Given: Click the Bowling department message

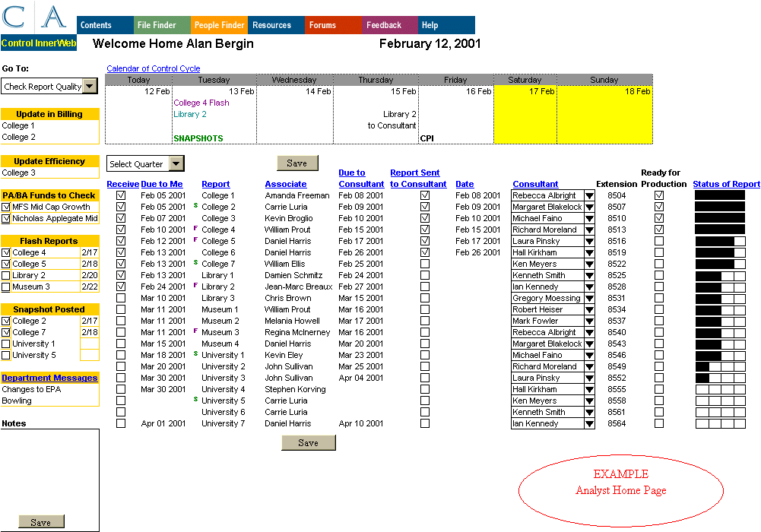Looking at the screenshot, I should 17,401.
